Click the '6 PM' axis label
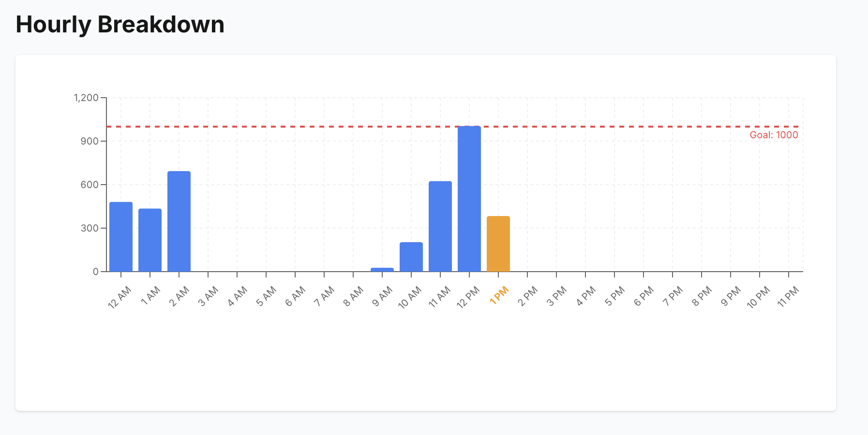This screenshot has width=868, height=435. pyautogui.click(x=644, y=296)
